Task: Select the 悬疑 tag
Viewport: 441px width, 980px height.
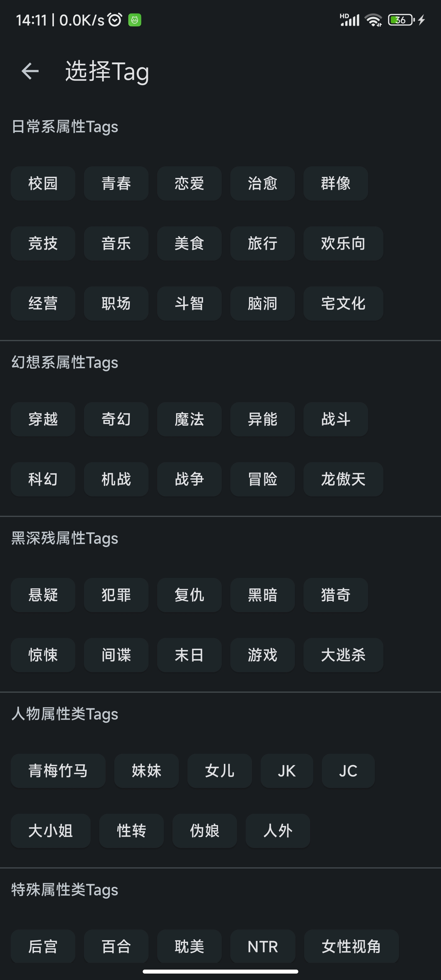Action: click(43, 595)
